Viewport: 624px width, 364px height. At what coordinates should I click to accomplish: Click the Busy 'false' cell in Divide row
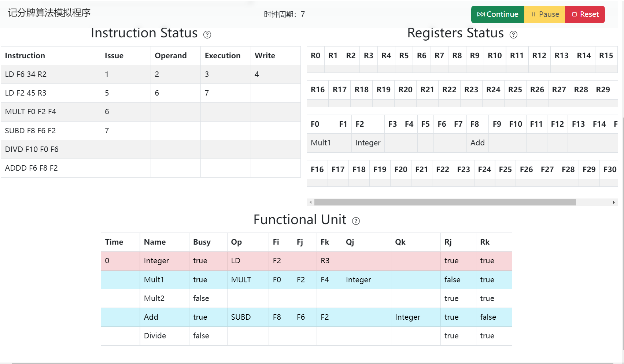[x=208, y=336]
